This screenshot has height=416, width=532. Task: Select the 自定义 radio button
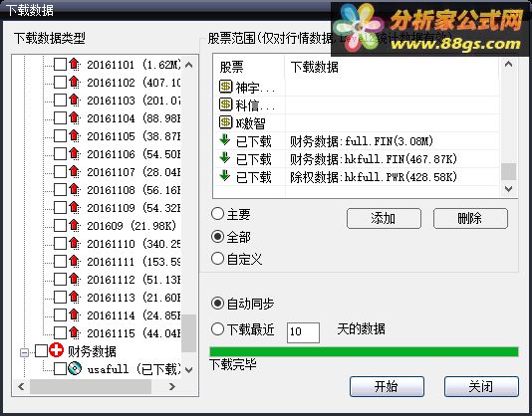[217, 259]
